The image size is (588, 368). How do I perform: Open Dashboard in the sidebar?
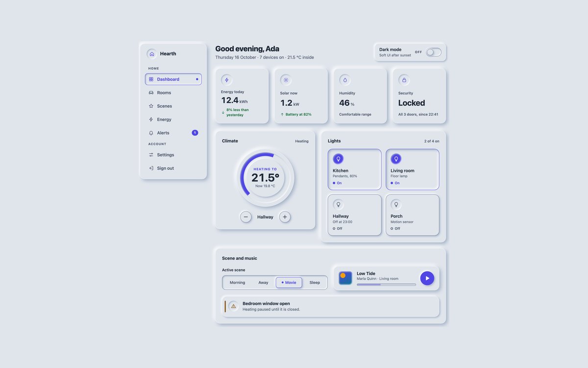(x=173, y=79)
